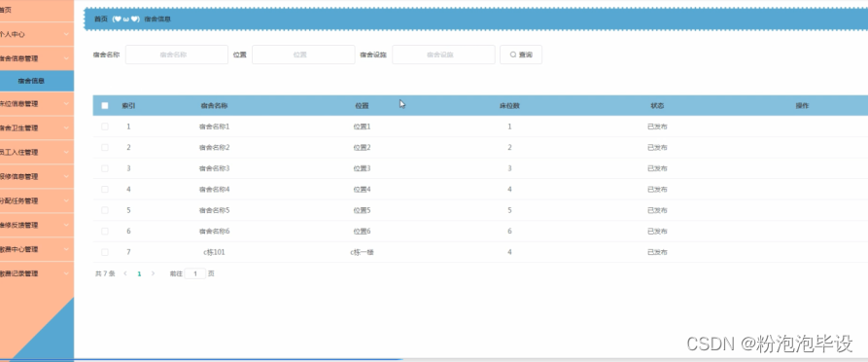Expand 维修反馈管理 menu chevron
Screen dimensions: 868x362
(66, 226)
